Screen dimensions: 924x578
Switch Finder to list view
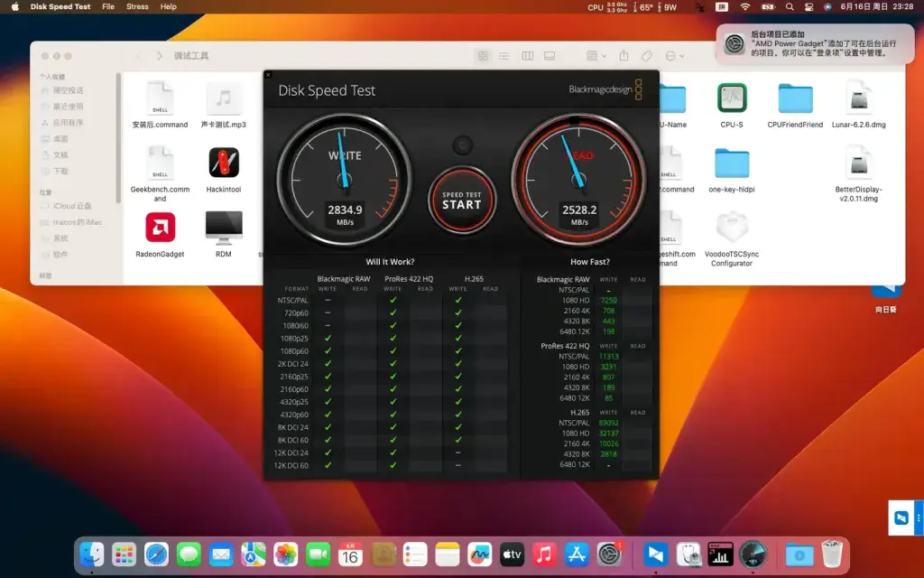(x=504, y=55)
